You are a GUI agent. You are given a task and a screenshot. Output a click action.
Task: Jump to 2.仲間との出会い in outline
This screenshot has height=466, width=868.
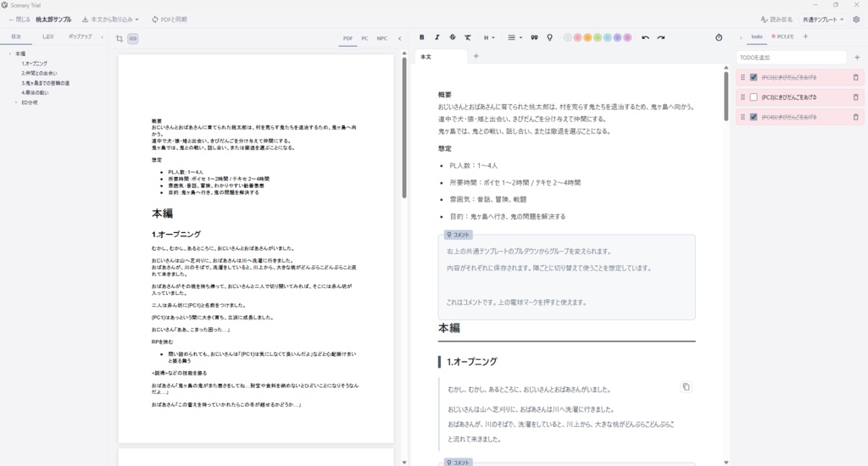coord(39,73)
